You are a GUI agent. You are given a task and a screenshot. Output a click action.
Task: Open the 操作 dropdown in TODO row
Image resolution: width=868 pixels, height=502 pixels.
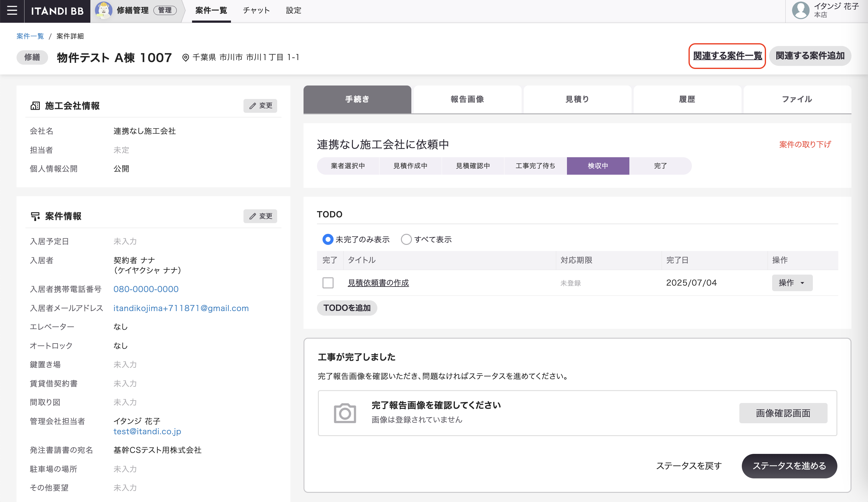coord(792,283)
